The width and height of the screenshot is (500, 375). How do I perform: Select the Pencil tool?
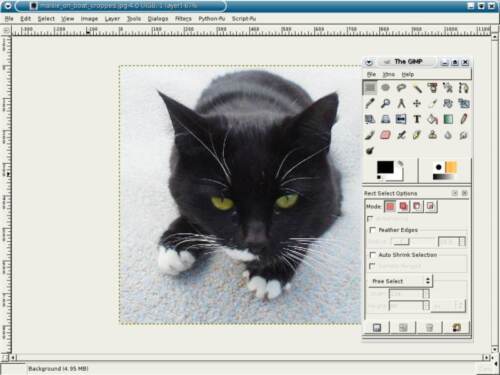[464, 119]
